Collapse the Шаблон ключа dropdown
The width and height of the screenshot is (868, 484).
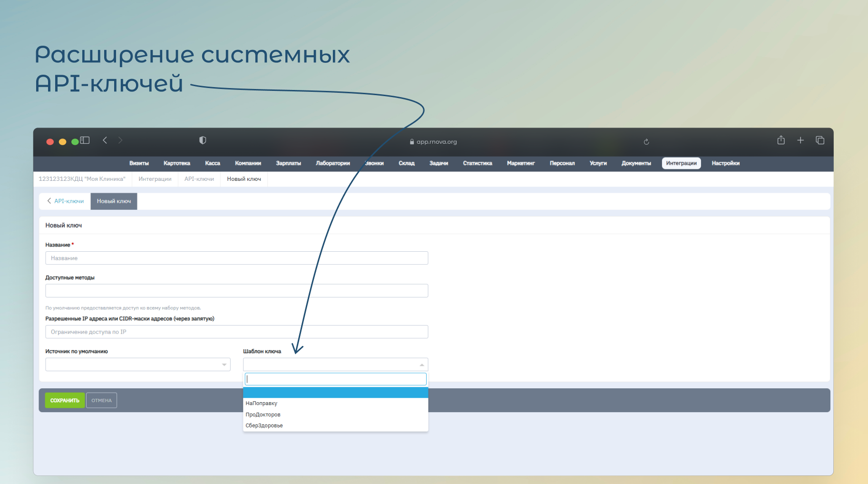(335, 365)
